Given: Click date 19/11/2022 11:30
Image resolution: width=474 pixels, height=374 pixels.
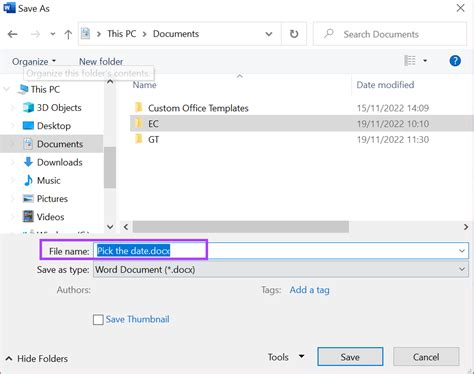Looking at the screenshot, I should tap(393, 139).
